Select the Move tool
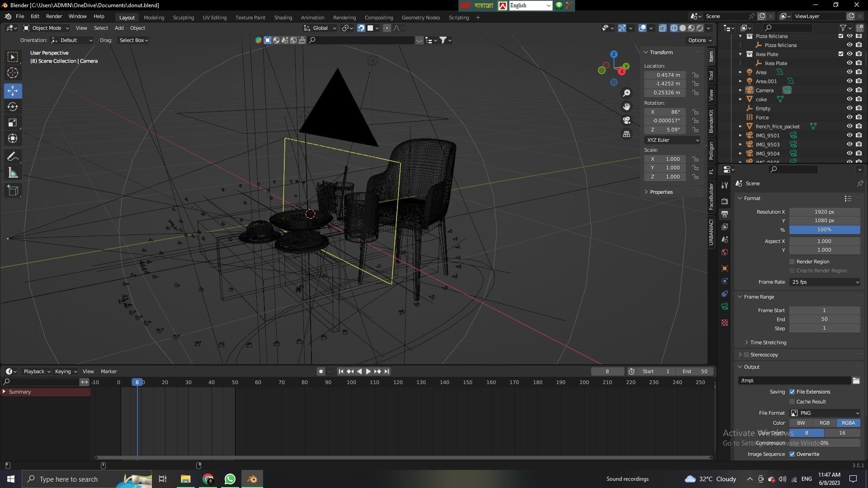The image size is (868, 488). [x=13, y=91]
